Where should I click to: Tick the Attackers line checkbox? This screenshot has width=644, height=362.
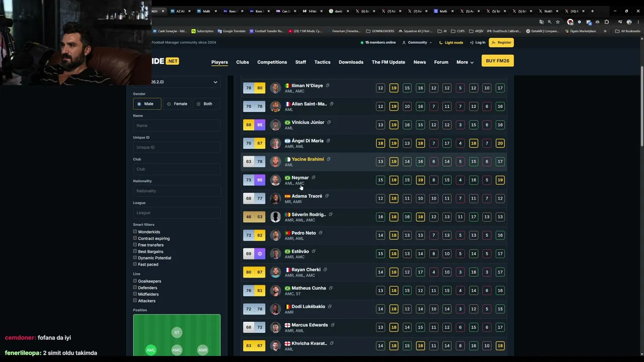(x=135, y=301)
